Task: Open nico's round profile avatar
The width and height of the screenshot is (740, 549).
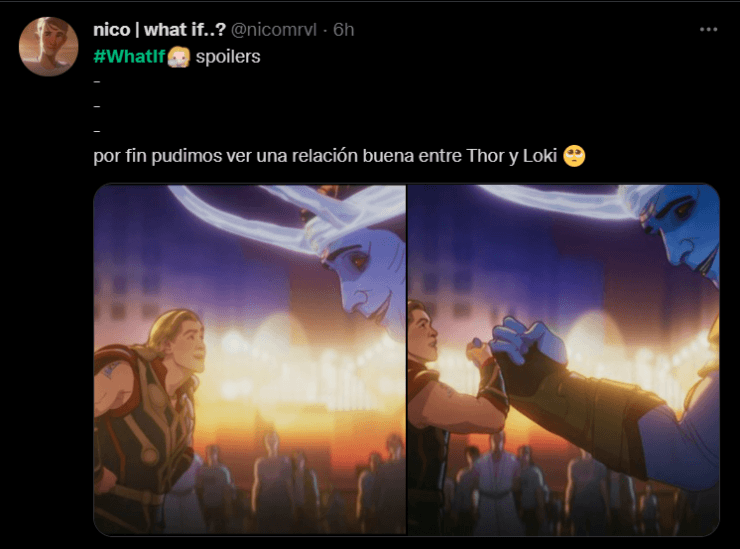Action: tap(49, 46)
